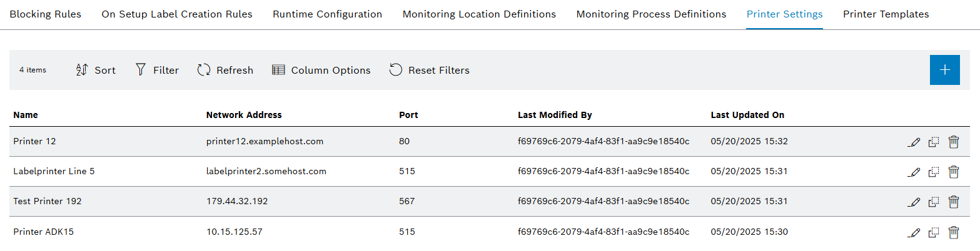The width and height of the screenshot is (980, 251).
Task: Delete Test Printer 192 with trash icon
Action: click(954, 201)
